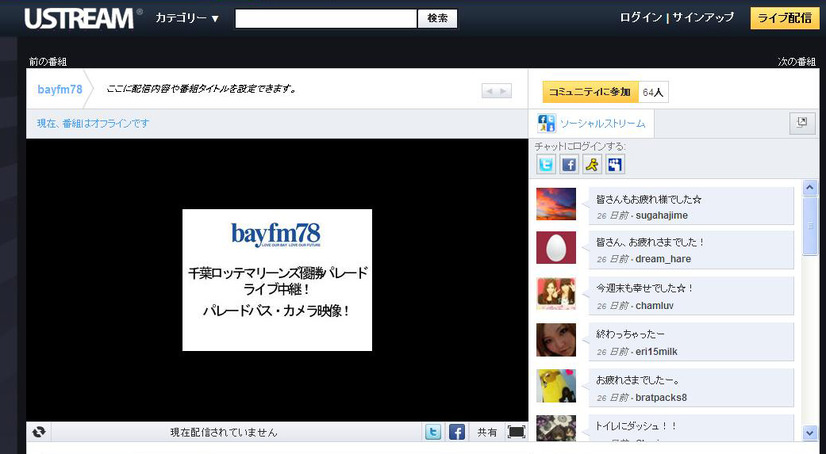Open the ログイン link
This screenshot has height=454, width=826.
tap(641, 17)
